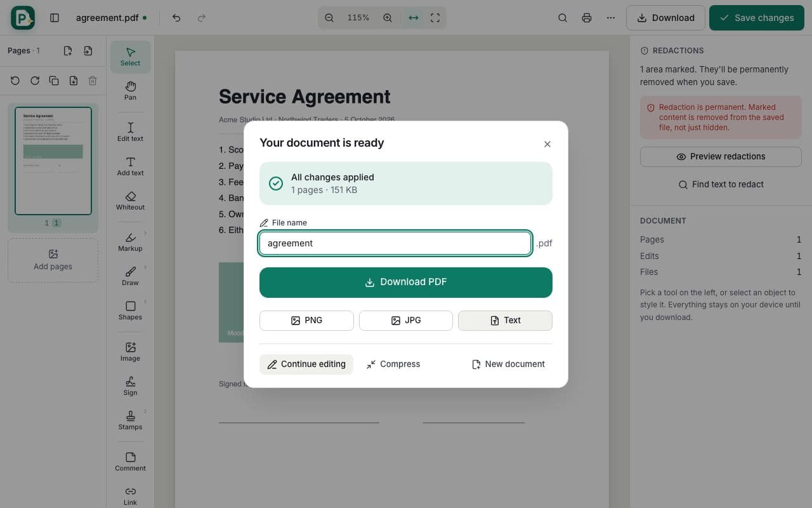This screenshot has width=812, height=508.
Task: Select the page 1 thumbnail
Action: (x=53, y=161)
